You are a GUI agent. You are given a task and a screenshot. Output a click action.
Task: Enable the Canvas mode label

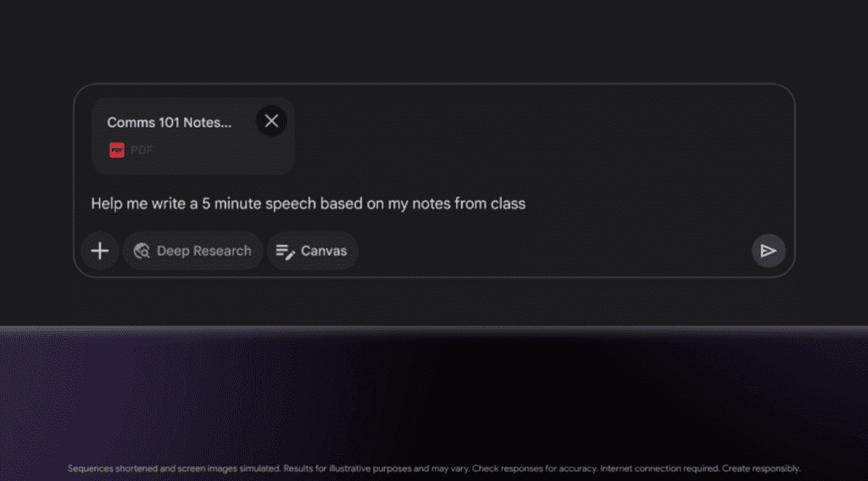[x=324, y=251]
